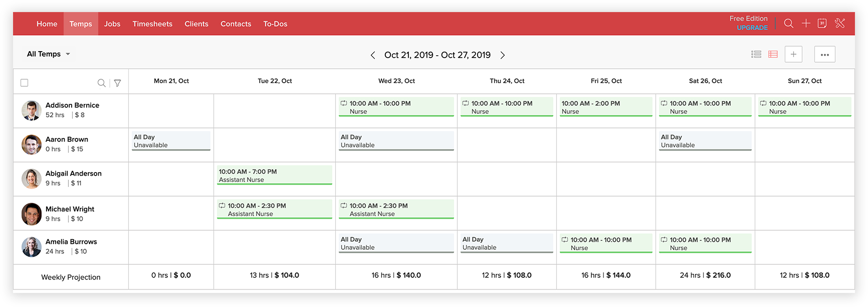Click the plus icon in the red header
868x307 pixels.
tap(806, 24)
